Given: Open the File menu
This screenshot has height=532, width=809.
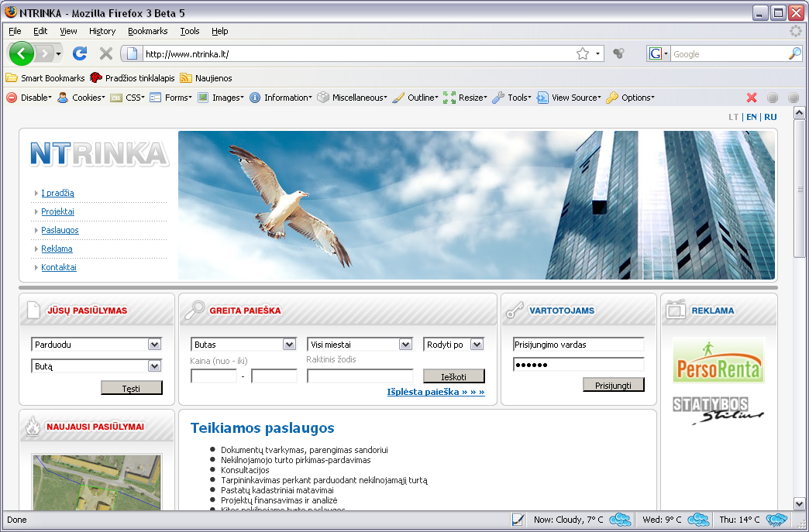Looking at the screenshot, I should [15, 31].
